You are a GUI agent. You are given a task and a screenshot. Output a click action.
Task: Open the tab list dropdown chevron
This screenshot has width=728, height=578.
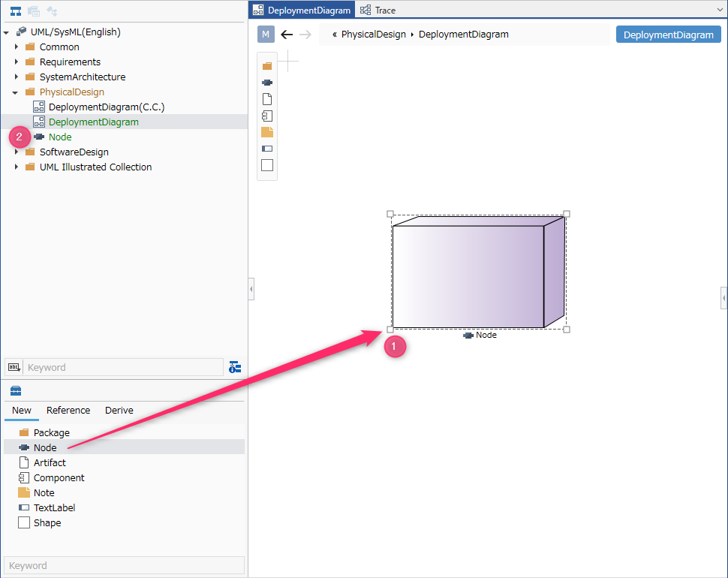(x=720, y=9)
